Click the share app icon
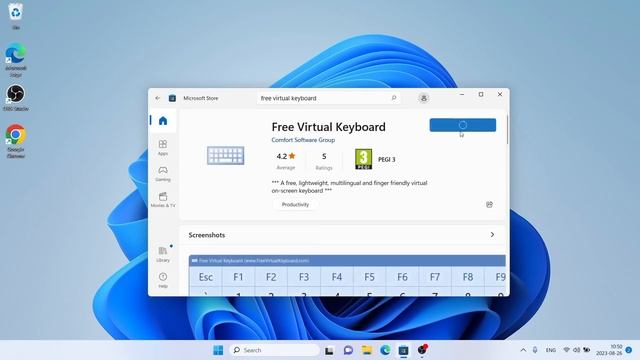The width and height of the screenshot is (640, 360). coord(489,204)
